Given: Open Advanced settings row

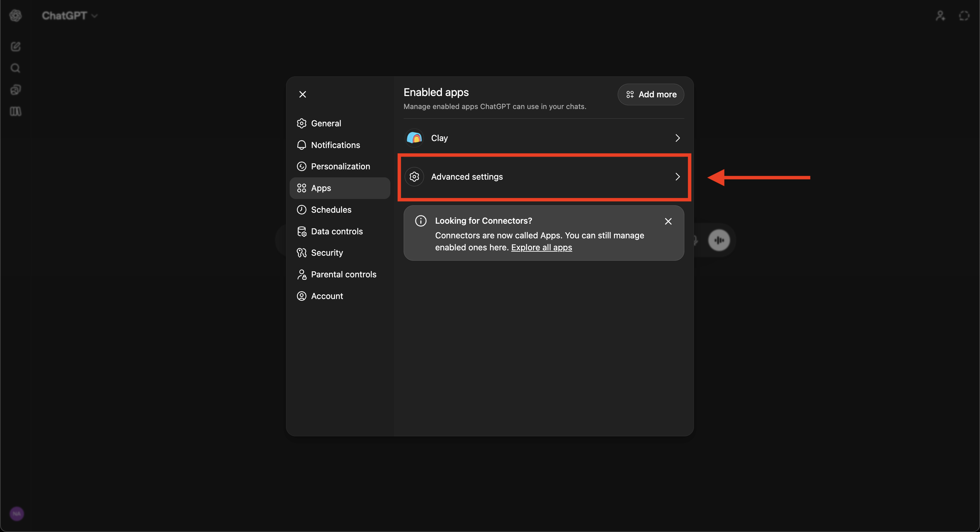Looking at the screenshot, I should tap(544, 177).
